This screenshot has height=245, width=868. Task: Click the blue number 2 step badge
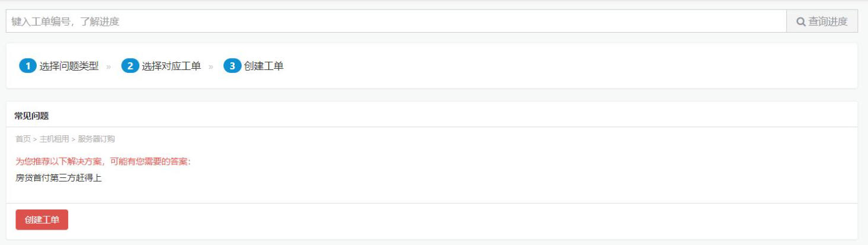[130, 66]
